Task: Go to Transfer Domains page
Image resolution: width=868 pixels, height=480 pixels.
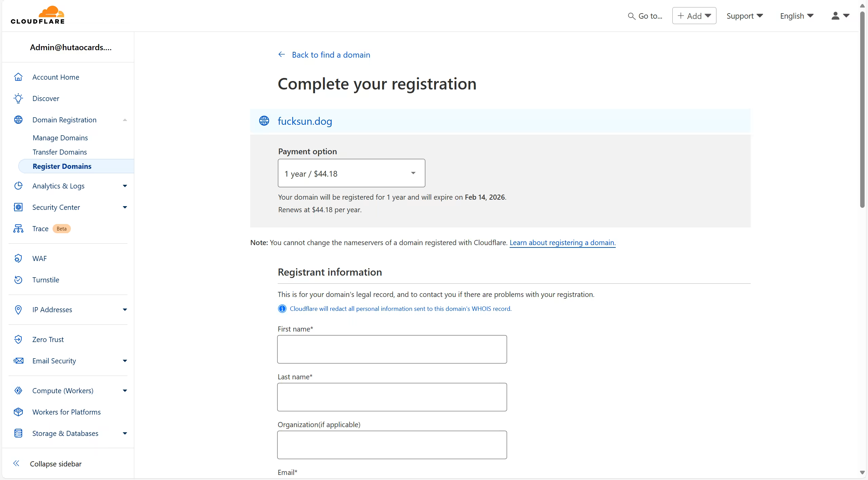Action: pos(60,152)
